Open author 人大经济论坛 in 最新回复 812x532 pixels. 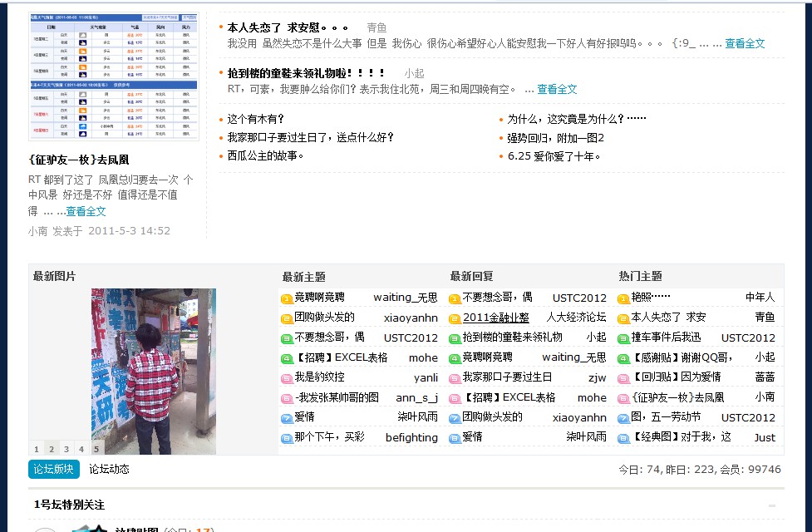pyautogui.click(x=576, y=317)
